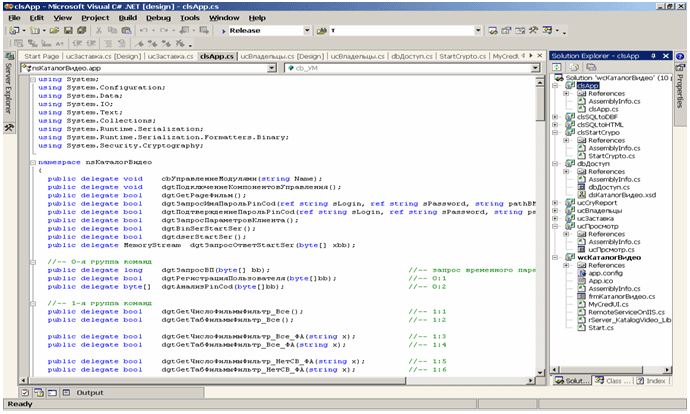
Task: Click the Decrease Indent icon
Action: pyautogui.click(x=77, y=43)
